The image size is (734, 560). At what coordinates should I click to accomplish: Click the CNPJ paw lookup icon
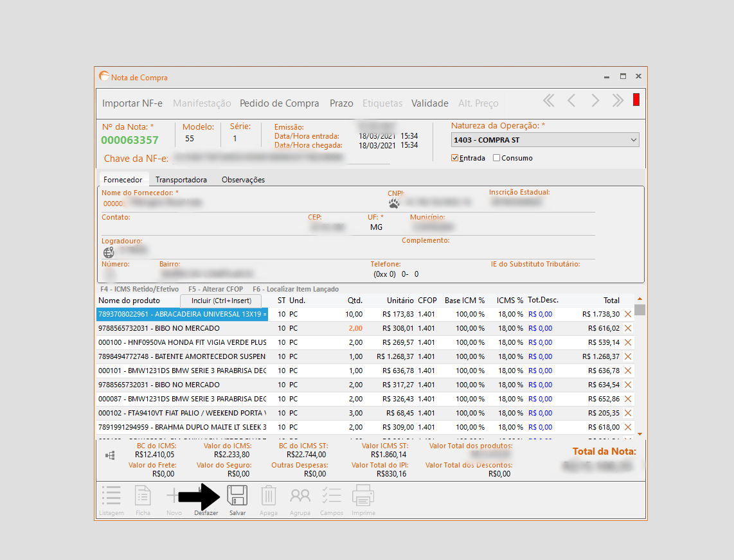pos(394,203)
